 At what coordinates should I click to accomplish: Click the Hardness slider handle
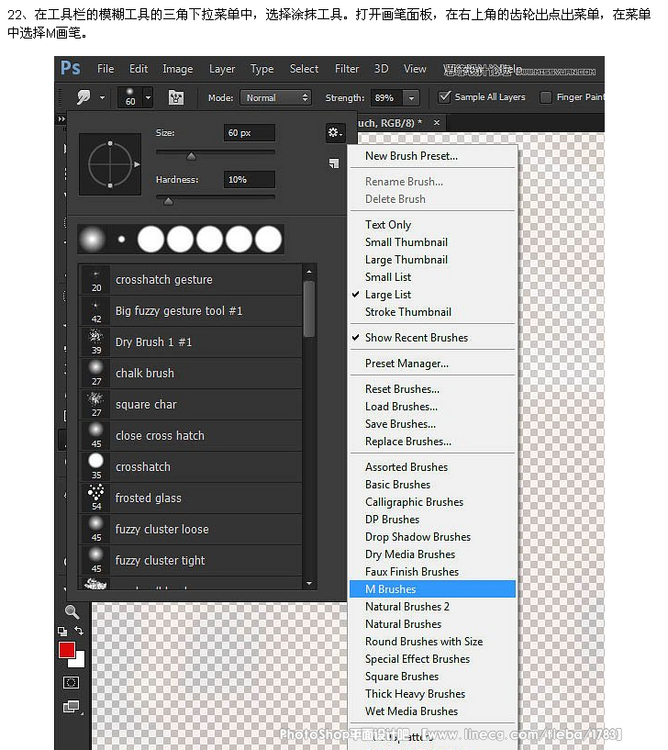pyautogui.click(x=168, y=201)
